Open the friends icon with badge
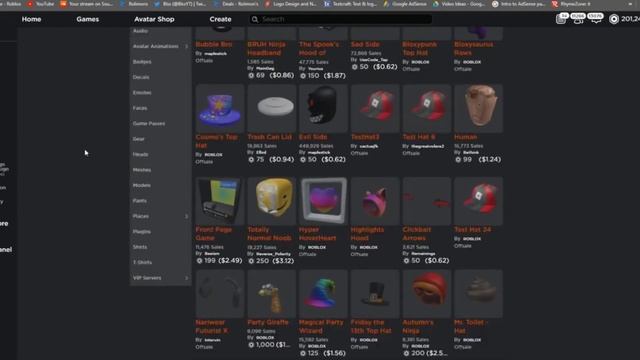Image resolution: width=640 pixels, height=360 pixels. pyautogui.click(x=578, y=19)
